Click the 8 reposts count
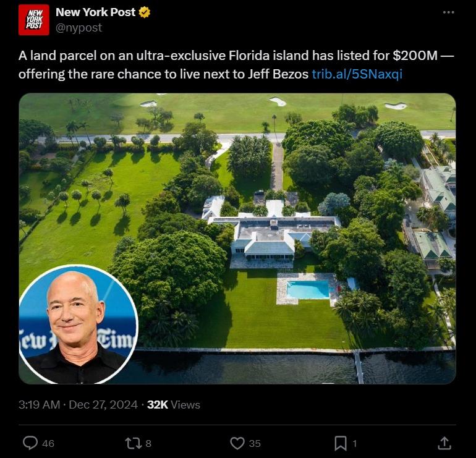The height and width of the screenshot is (458, 476). [x=148, y=443]
